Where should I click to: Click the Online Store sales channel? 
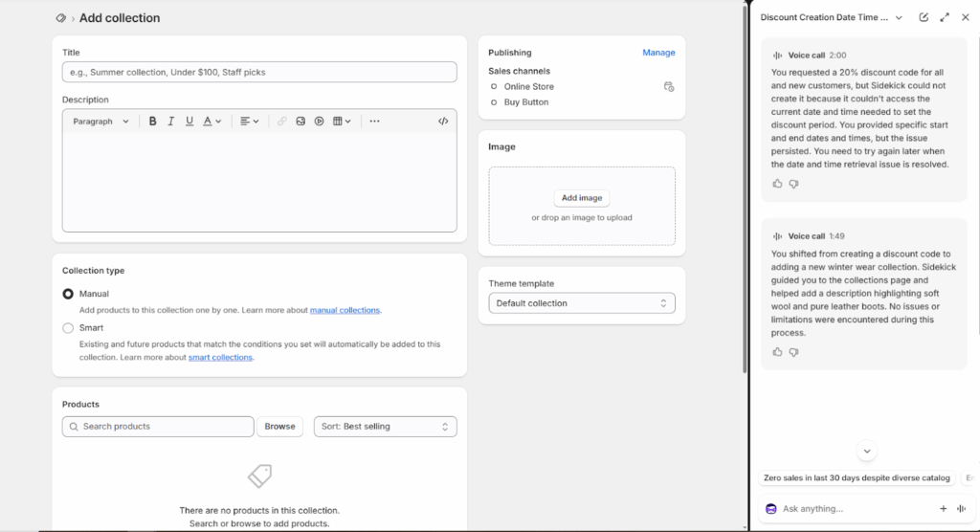(528, 87)
